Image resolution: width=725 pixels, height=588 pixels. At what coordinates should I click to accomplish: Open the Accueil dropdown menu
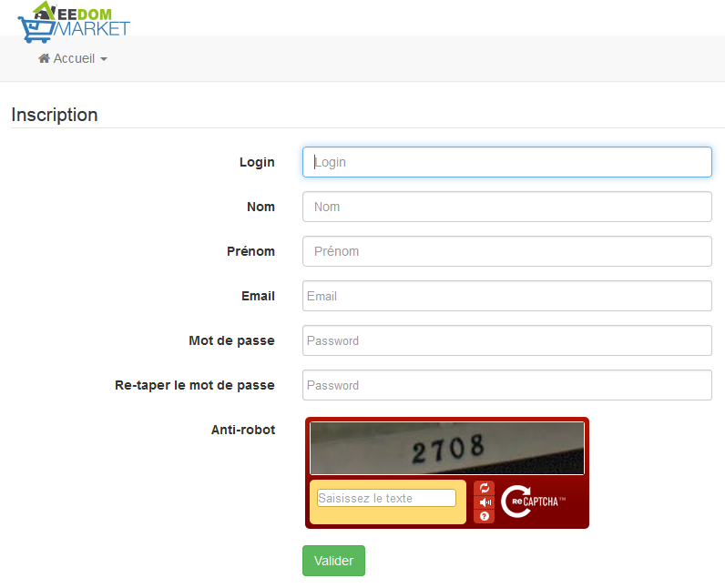point(73,58)
